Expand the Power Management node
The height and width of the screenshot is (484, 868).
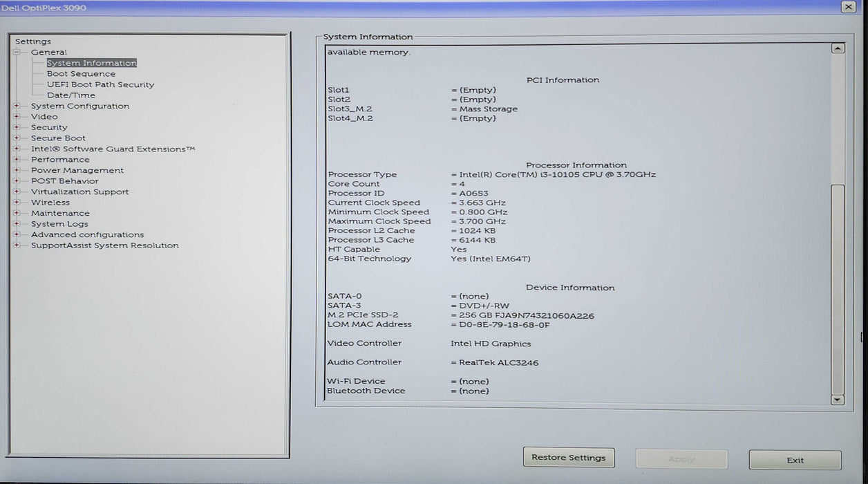tap(17, 170)
